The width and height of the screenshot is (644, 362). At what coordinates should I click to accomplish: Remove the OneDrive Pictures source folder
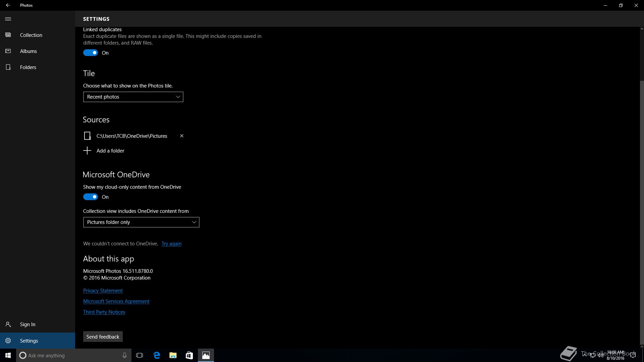(x=181, y=136)
